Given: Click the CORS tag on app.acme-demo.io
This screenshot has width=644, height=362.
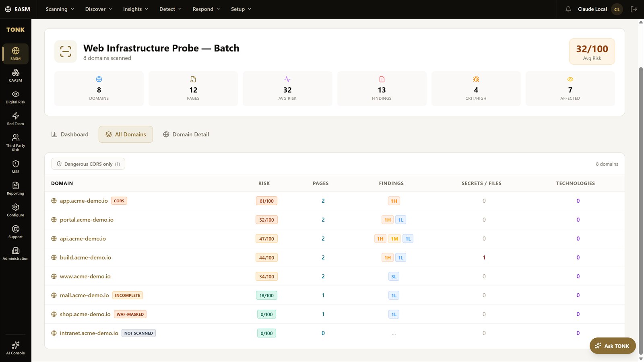Looking at the screenshot, I should click(x=119, y=201).
